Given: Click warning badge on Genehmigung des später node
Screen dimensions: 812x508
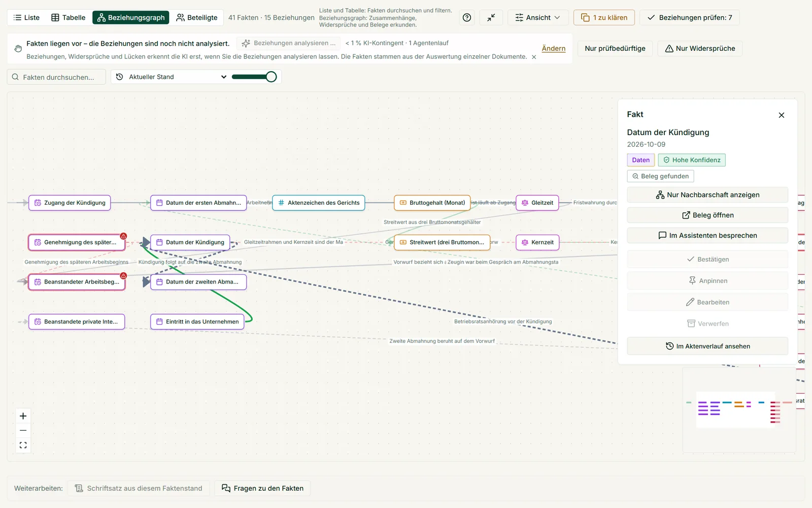Looking at the screenshot, I should 123,236.
